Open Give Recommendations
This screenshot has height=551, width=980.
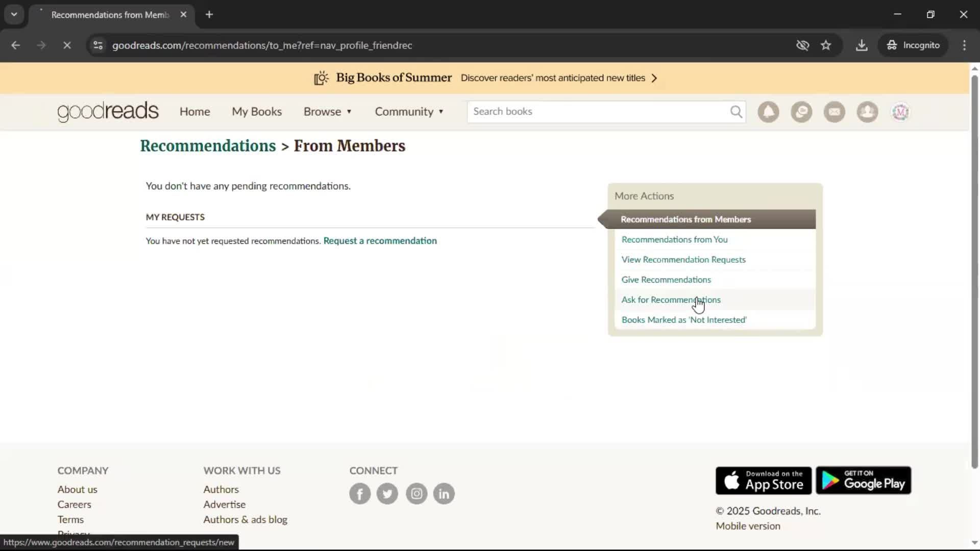click(x=666, y=280)
